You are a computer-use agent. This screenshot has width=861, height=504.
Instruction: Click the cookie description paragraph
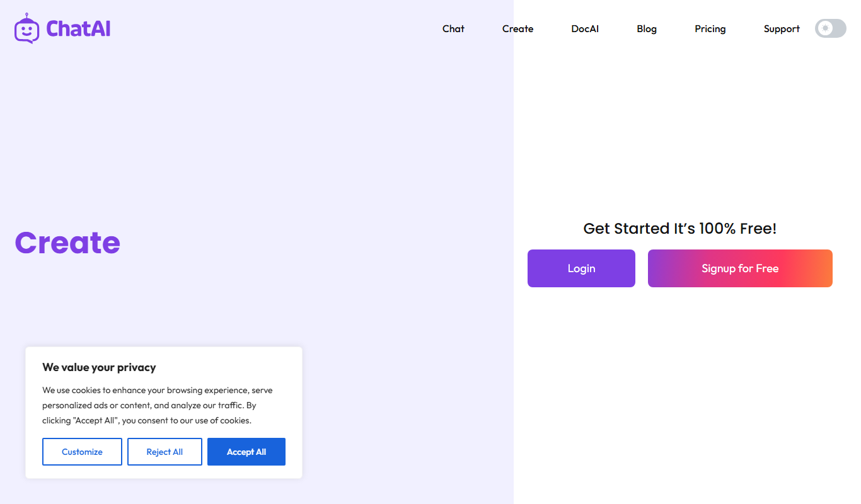tap(158, 405)
